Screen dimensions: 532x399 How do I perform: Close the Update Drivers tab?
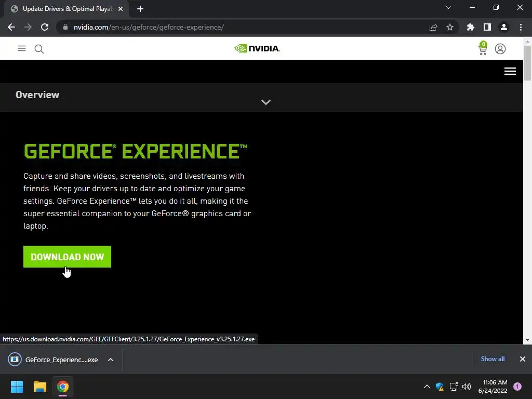(121, 9)
